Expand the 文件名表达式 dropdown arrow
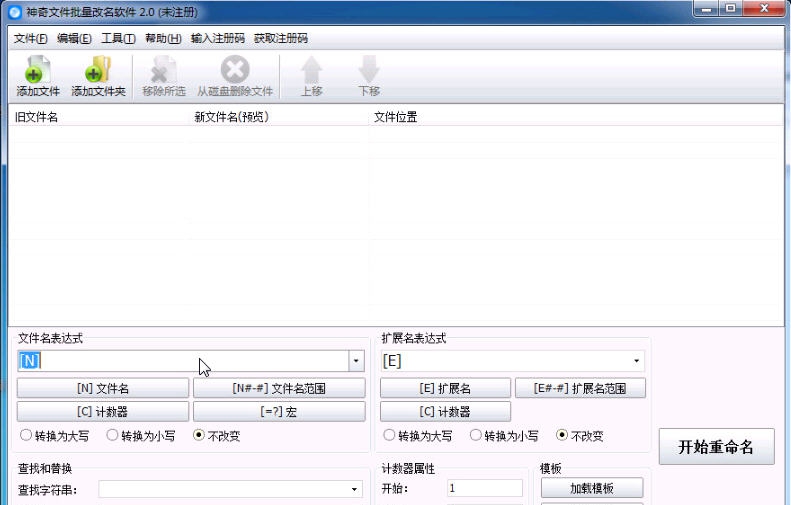 (x=356, y=361)
